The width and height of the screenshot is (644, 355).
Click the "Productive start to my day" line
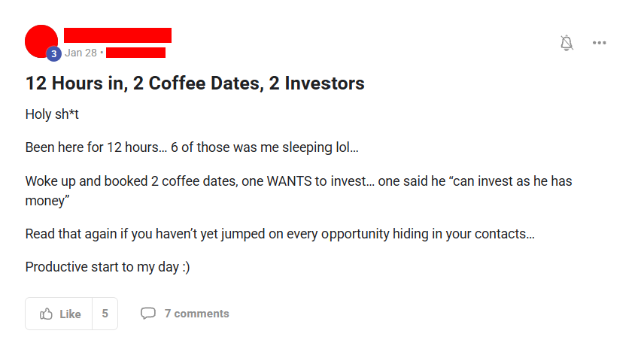108,267
